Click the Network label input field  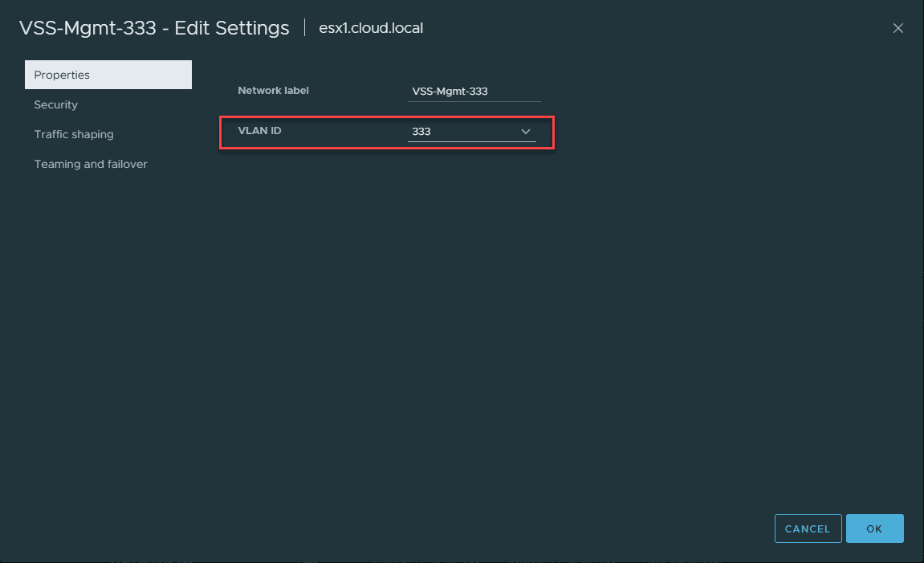pyautogui.click(x=474, y=91)
